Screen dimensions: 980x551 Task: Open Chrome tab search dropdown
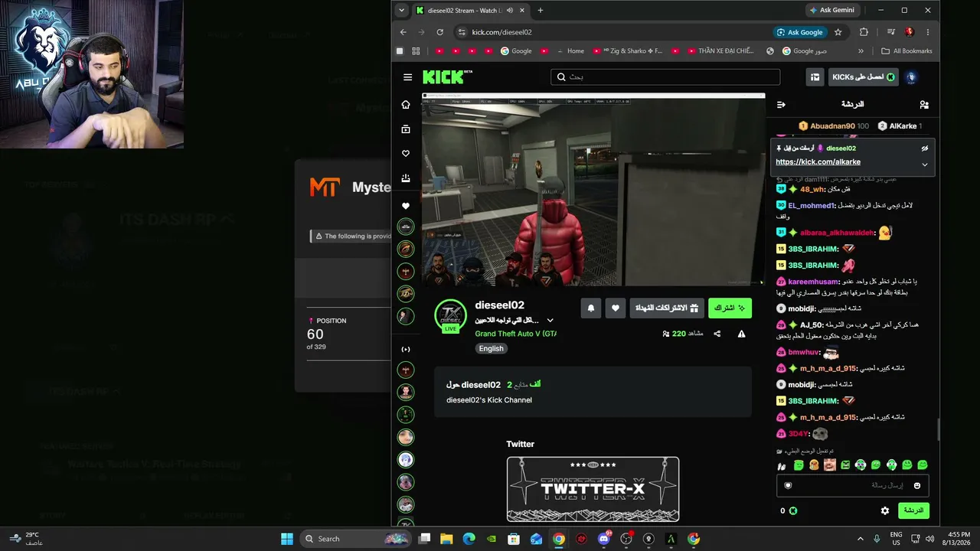pos(402,11)
